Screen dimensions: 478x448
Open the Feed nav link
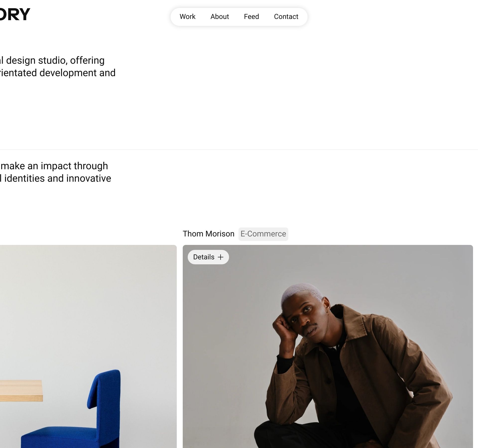pyautogui.click(x=251, y=17)
